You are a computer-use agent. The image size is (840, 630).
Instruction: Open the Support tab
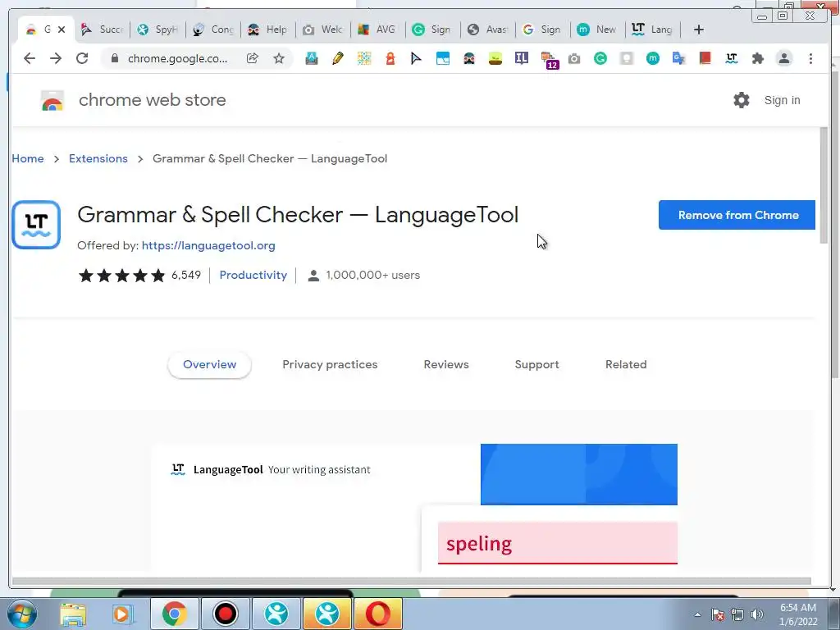[536, 364]
